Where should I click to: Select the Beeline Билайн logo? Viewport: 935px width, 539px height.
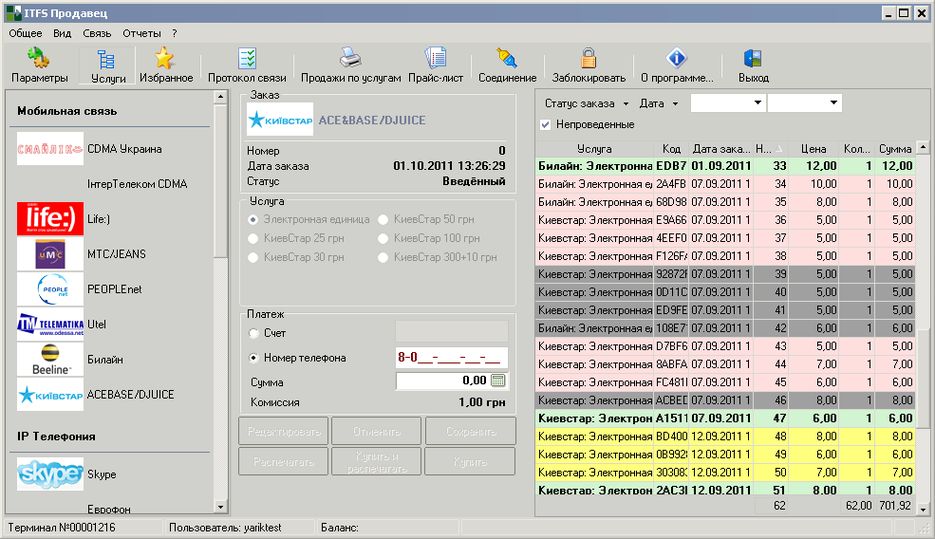[50, 359]
